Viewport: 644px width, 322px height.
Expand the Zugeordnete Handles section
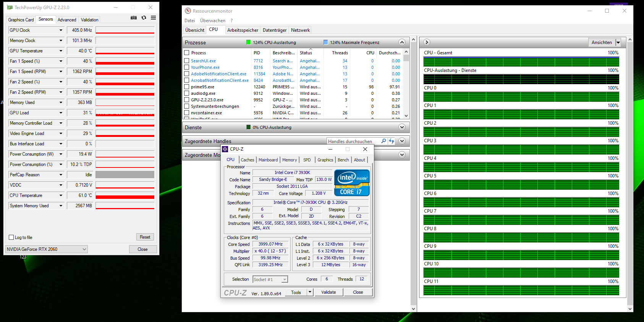point(402,141)
